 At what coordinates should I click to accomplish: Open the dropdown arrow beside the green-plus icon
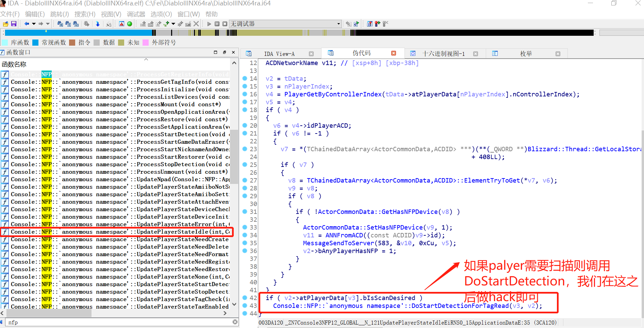pyautogui.click(x=173, y=24)
